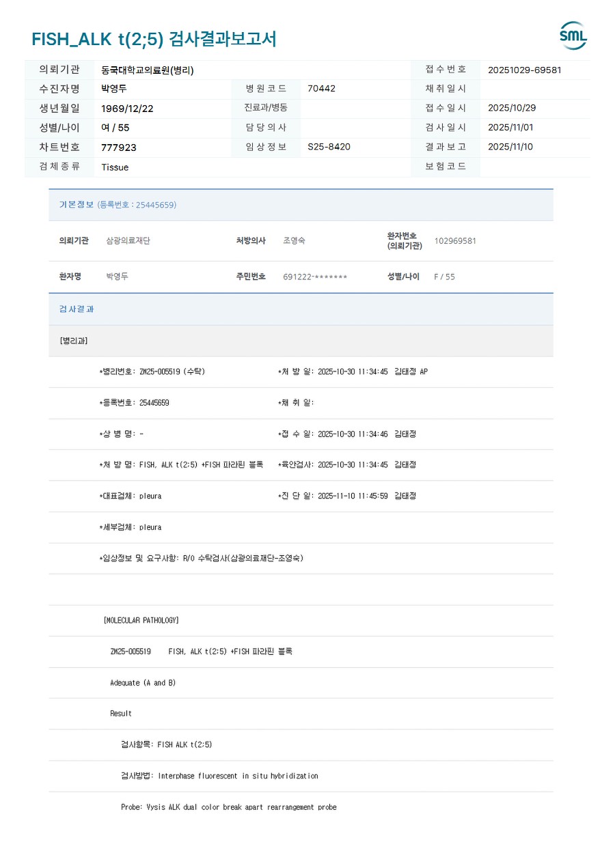Click the Adequate (A and B) line
The height and width of the screenshot is (868, 615).
[x=143, y=683]
